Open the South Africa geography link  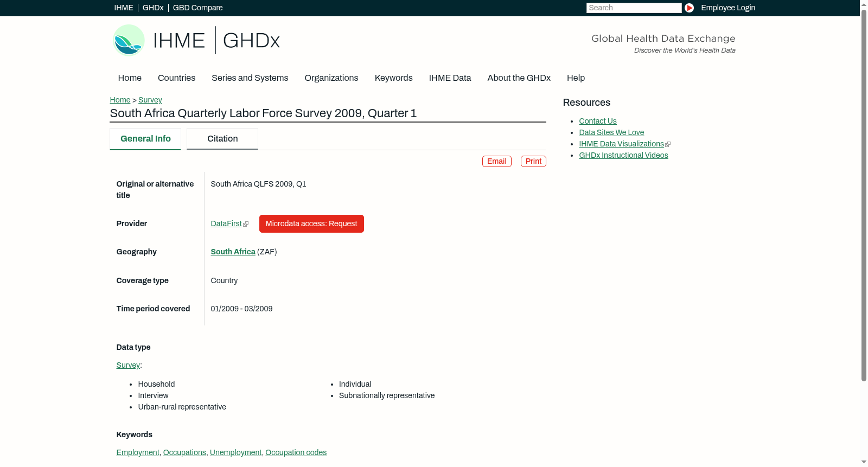click(x=233, y=252)
